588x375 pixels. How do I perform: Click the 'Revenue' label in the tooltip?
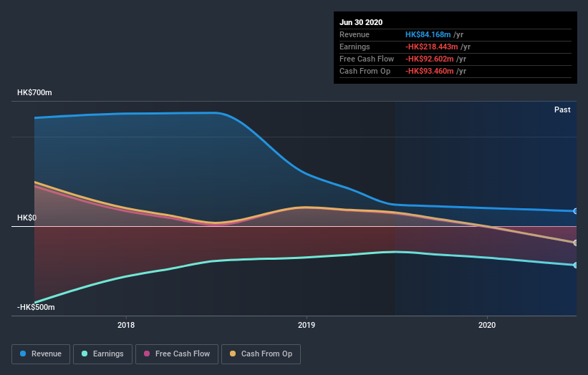pyautogui.click(x=355, y=34)
